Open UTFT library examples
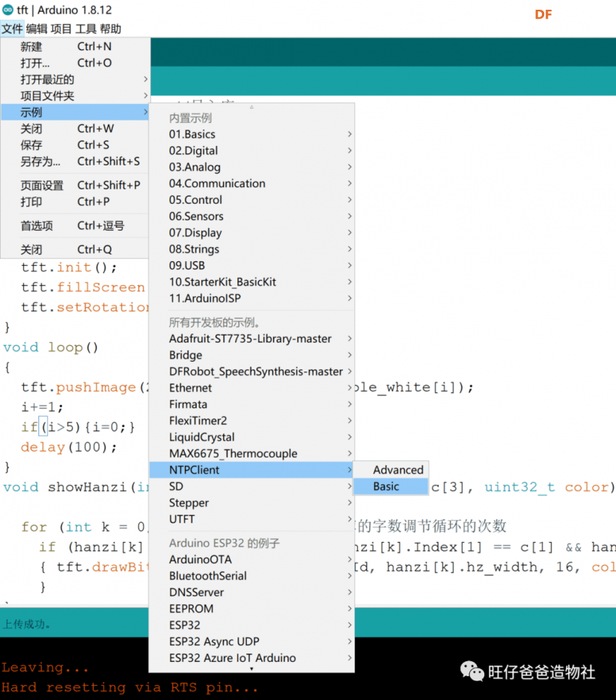 pos(251,519)
